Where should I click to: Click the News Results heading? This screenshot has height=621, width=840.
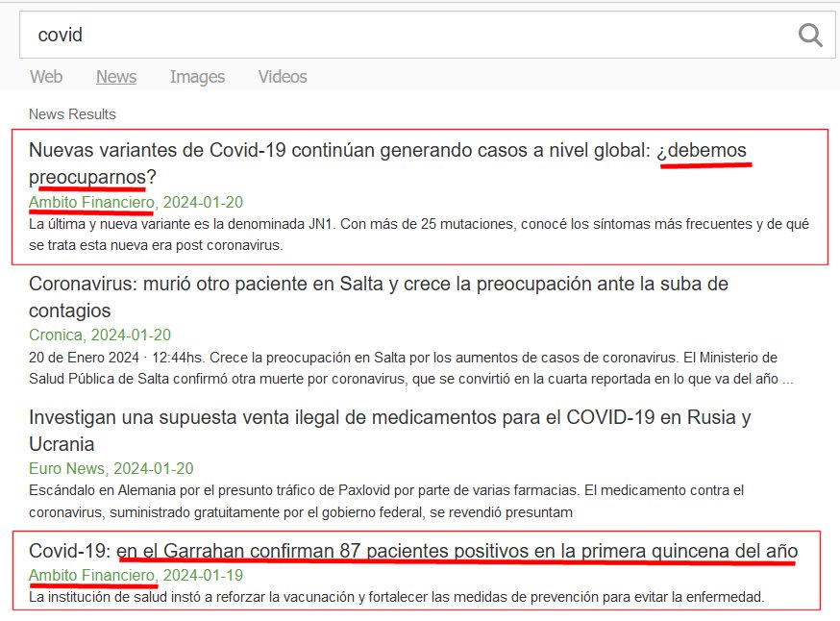coord(72,114)
